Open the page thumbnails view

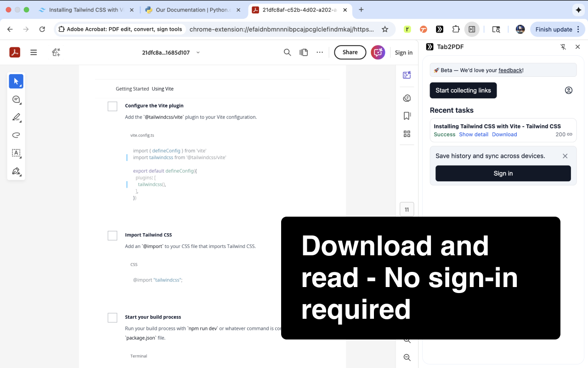(x=407, y=134)
